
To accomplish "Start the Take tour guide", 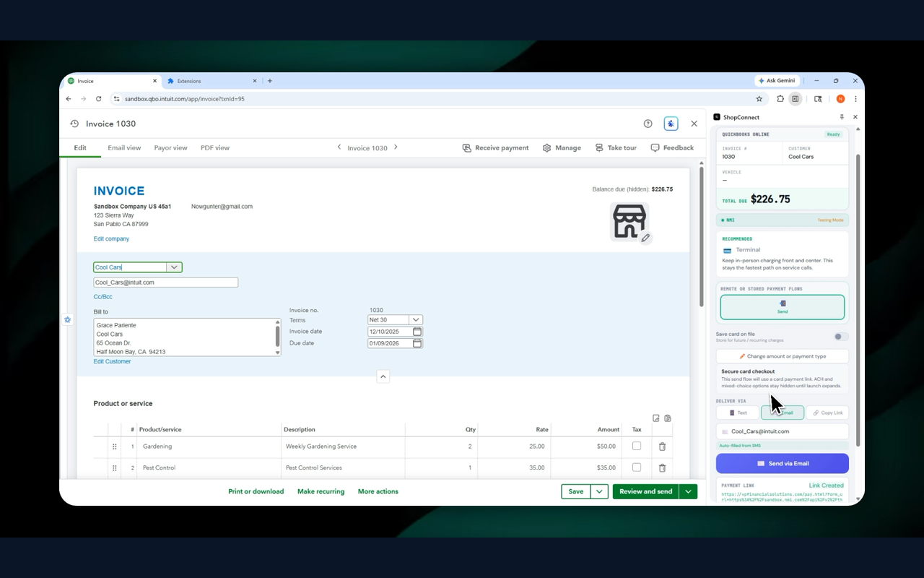I will coord(616,147).
